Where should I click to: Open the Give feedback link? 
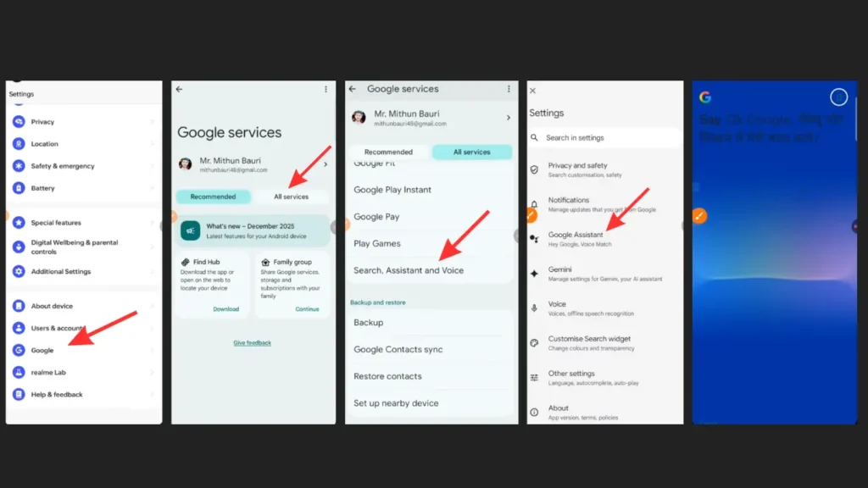(x=253, y=343)
